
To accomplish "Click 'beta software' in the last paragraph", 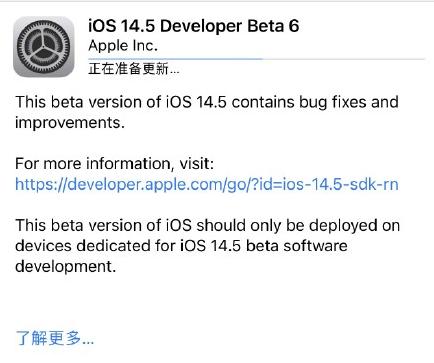I will pos(297,246).
